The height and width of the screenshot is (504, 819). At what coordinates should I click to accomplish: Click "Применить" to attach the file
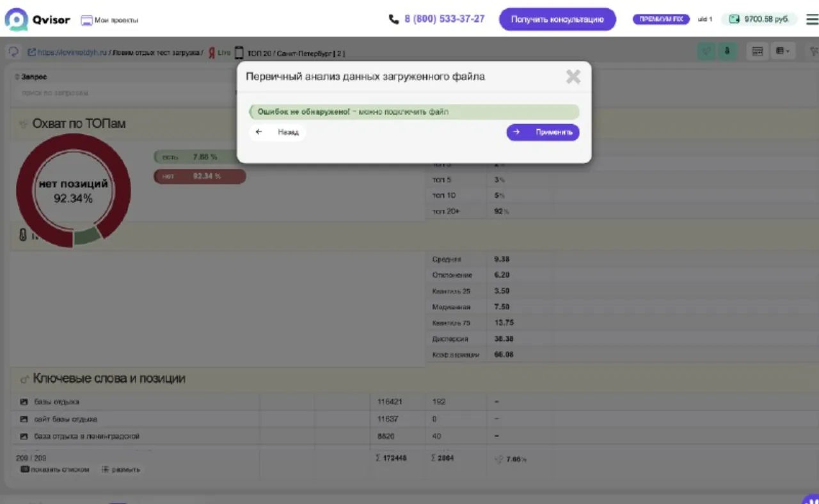543,132
